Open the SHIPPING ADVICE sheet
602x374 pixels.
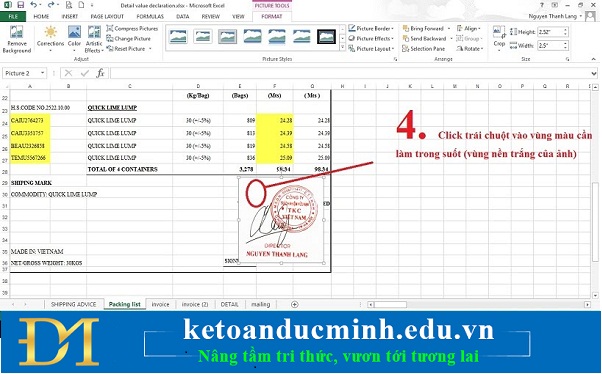click(x=73, y=304)
